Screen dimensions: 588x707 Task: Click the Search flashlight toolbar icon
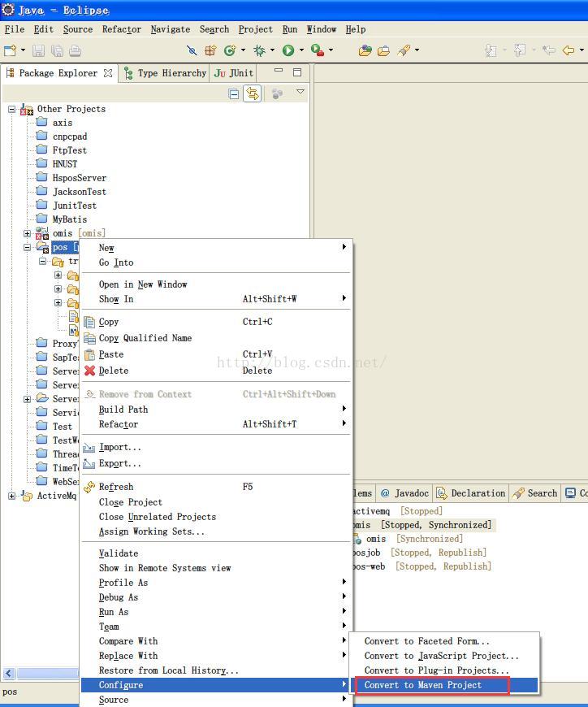coord(404,50)
